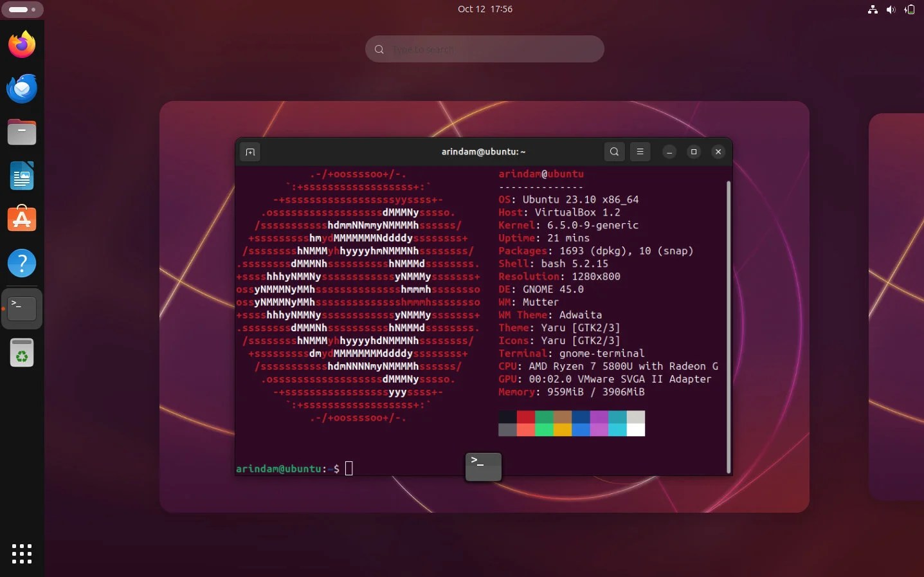The height and width of the screenshot is (577, 924).
Task: Click the 'OS: Ubuntu 23.10 x86_64' line
Action: click(568, 199)
